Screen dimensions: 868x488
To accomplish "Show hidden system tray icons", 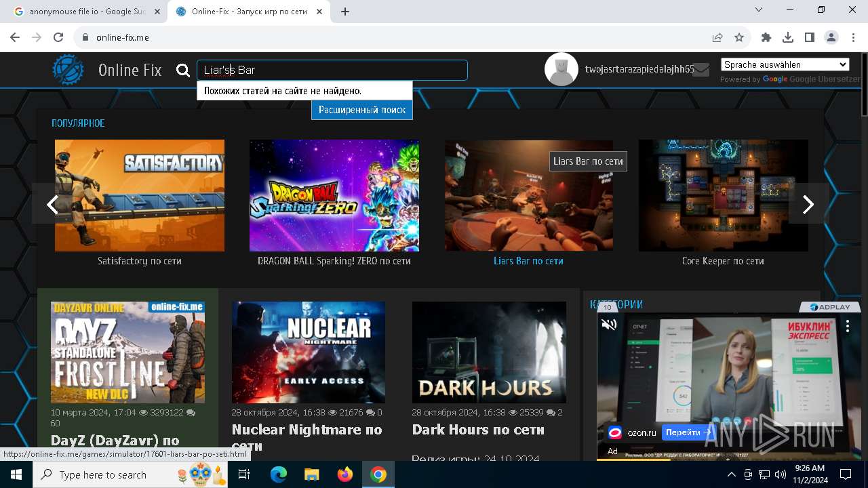I will pos(731,474).
